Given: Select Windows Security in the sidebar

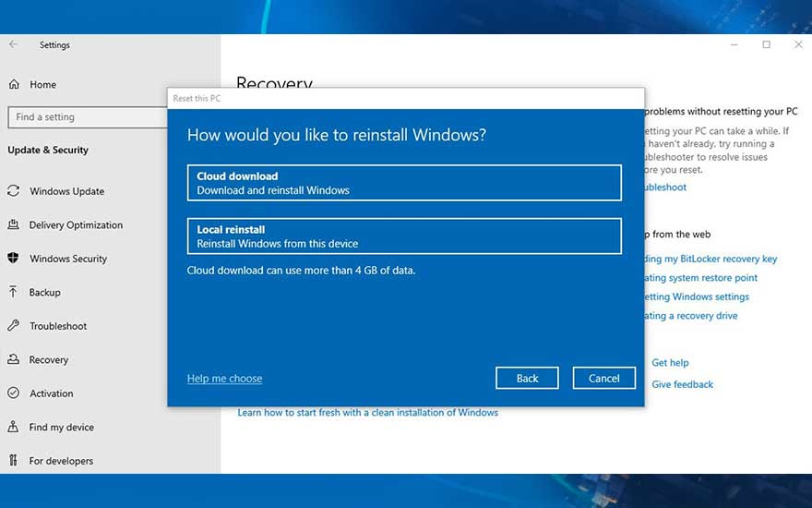Looking at the screenshot, I should 68,259.
